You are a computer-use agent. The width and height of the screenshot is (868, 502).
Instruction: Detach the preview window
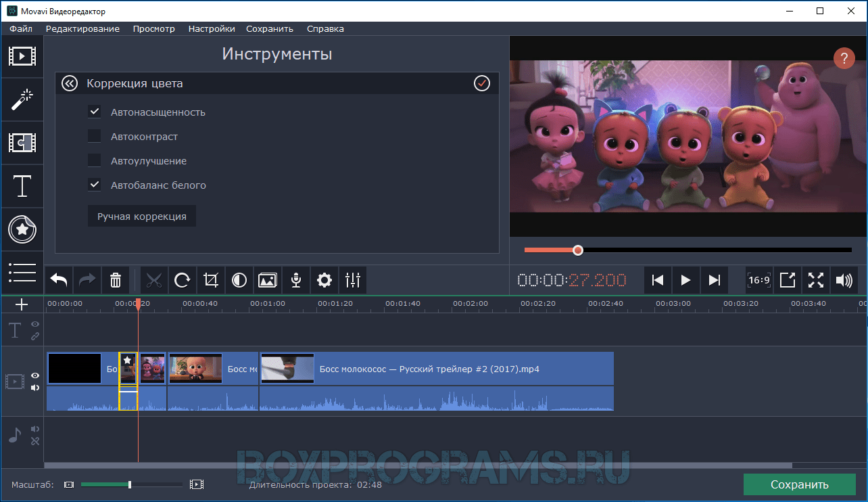tap(788, 279)
